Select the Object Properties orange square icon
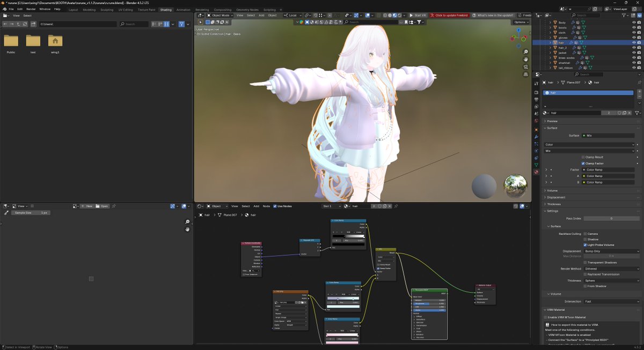Viewport: 644px width, 350px height. pyautogui.click(x=536, y=129)
